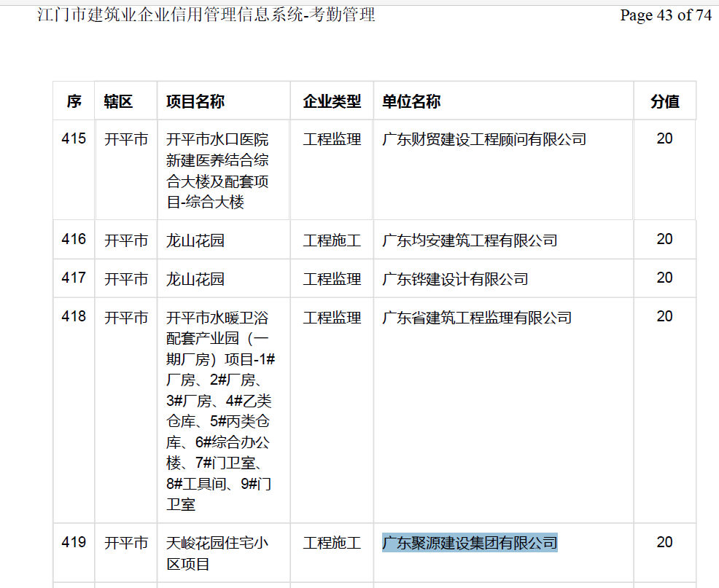Click score 20 in row 417
Image resolution: width=719 pixels, height=588 pixels.
pos(664,278)
